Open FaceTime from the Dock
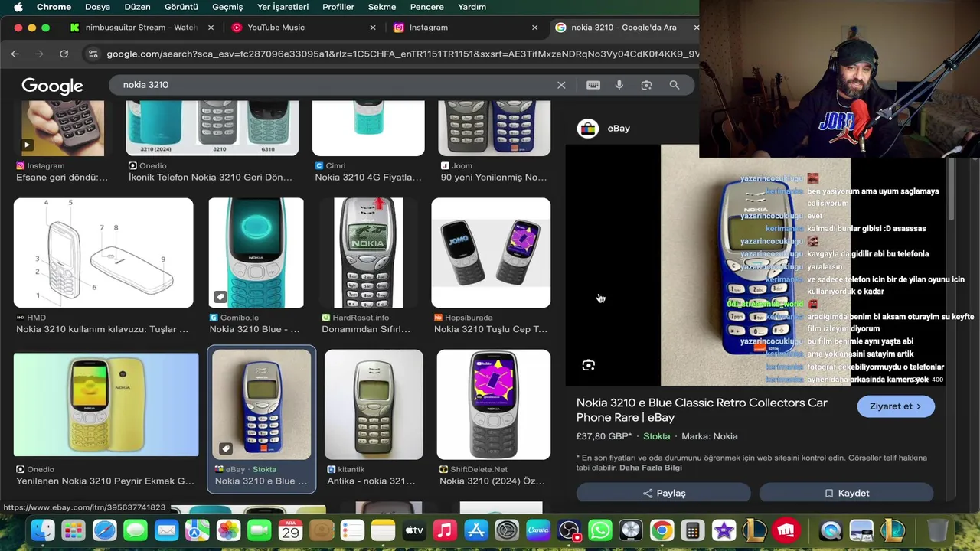Screen dimensions: 980x551 tap(260, 530)
